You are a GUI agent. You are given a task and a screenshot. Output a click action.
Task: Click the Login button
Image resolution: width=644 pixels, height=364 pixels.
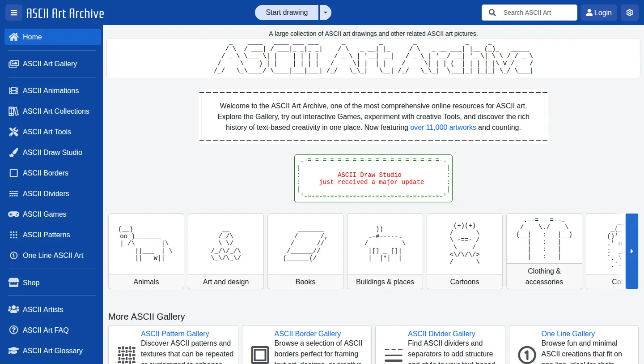pos(599,13)
